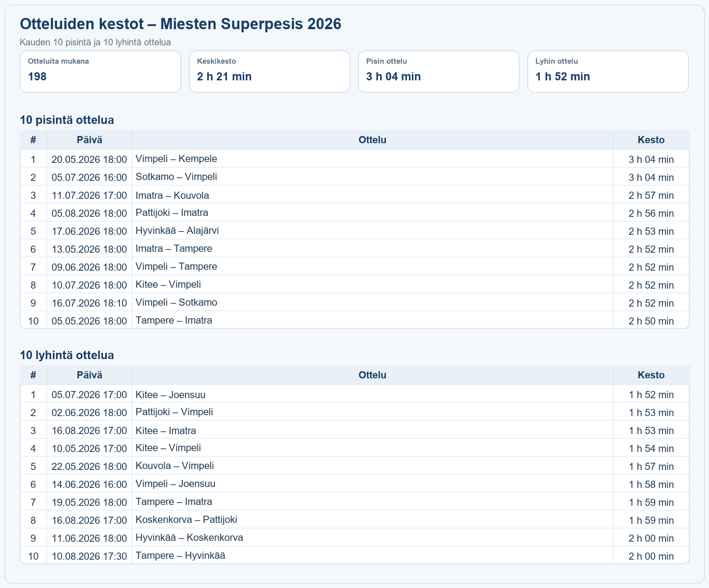
Task: Click the heading 10 lyhintä ottelua
Action: [67, 355]
